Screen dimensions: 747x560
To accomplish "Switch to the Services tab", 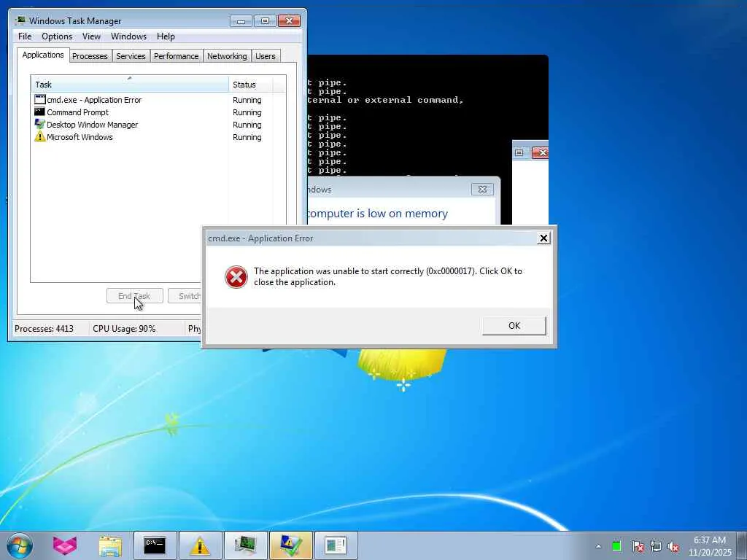I will 131,56.
